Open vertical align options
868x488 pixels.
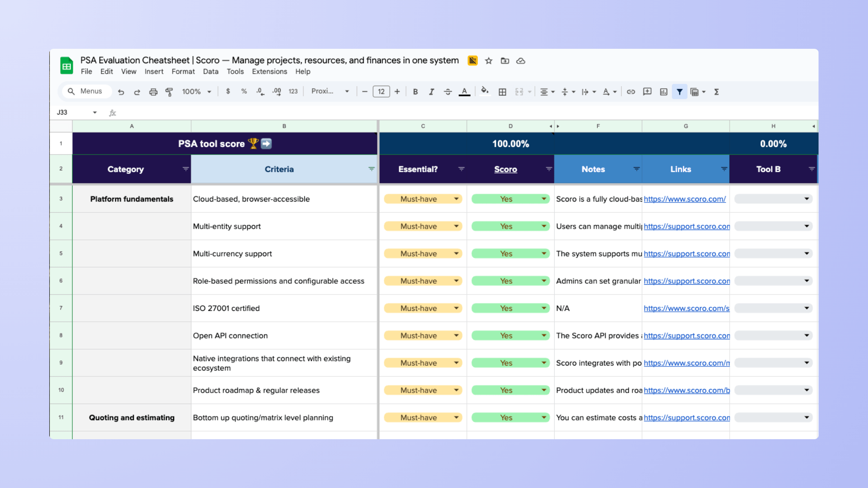pyautogui.click(x=568, y=92)
